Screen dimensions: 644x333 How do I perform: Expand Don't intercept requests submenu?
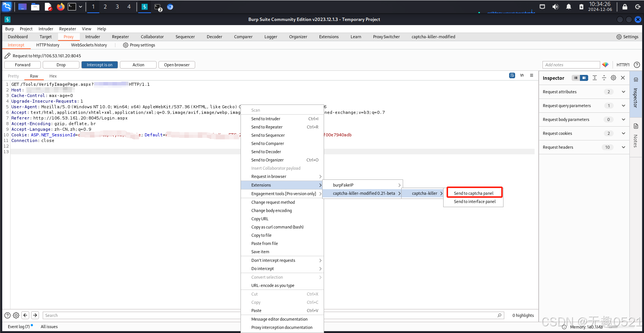[x=282, y=260]
